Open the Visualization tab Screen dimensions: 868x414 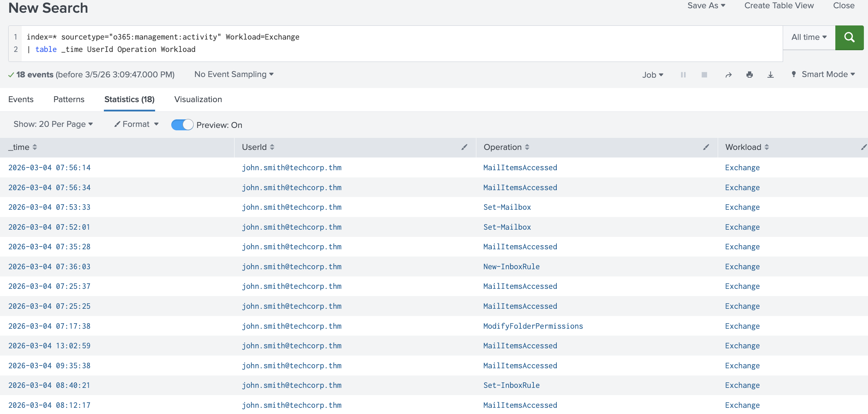pyautogui.click(x=198, y=99)
